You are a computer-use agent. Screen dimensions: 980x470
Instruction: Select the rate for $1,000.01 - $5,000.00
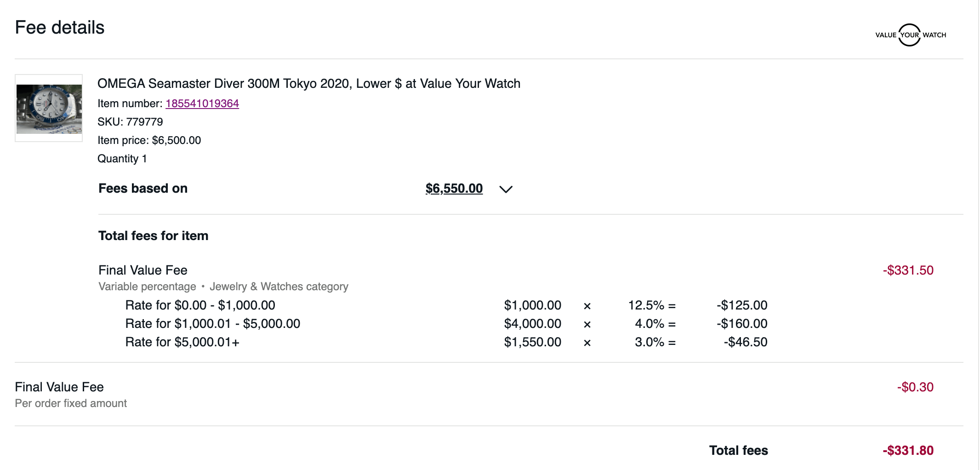(x=212, y=323)
